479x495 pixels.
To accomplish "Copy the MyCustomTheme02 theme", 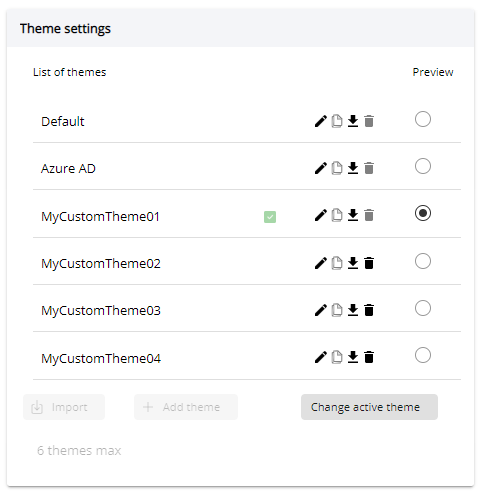I will pyautogui.click(x=337, y=263).
